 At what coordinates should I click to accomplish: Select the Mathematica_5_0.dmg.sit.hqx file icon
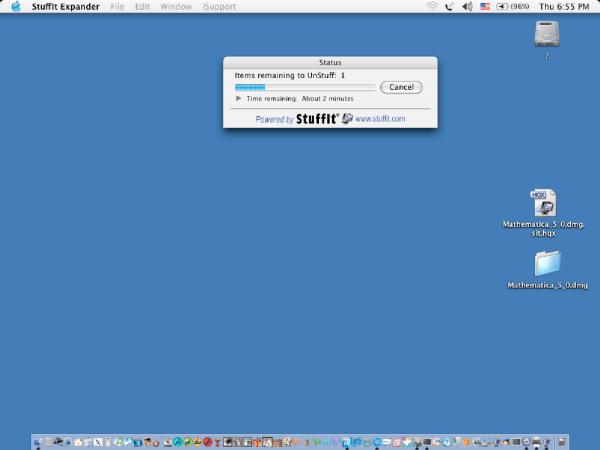pyautogui.click(x=543, y=204)
